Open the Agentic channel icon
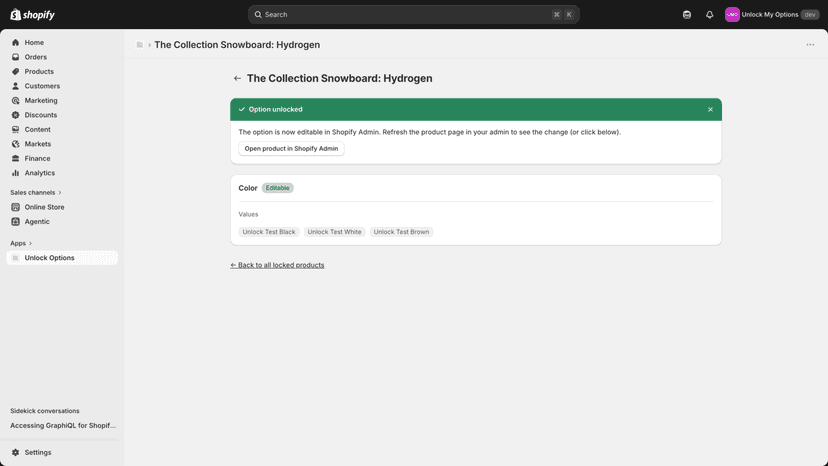 tap(15, 221)
